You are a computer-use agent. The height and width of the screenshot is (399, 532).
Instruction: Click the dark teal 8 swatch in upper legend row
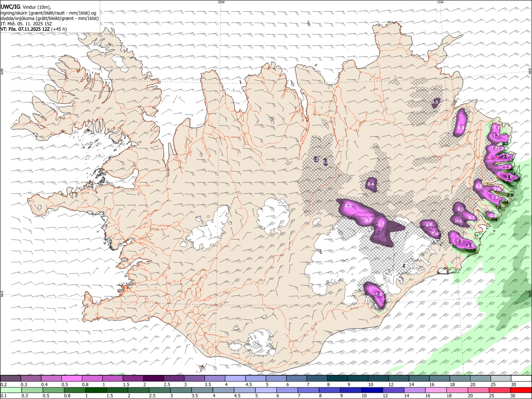[337, 378]
